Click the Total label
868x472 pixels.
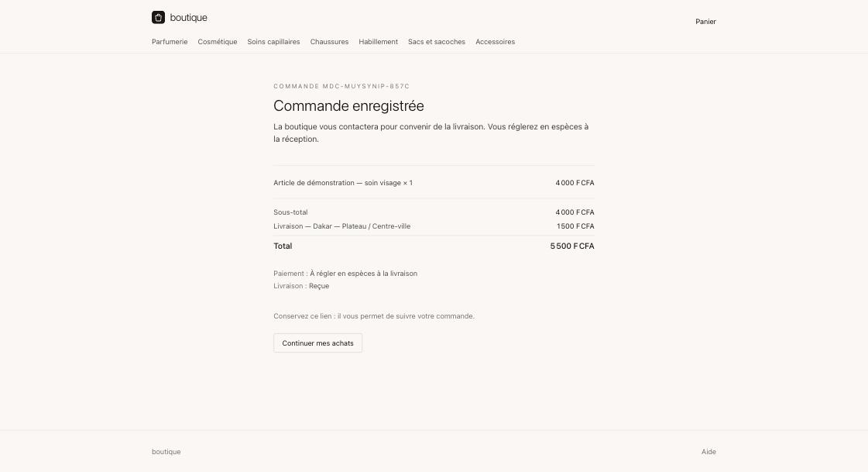click(283, 246)
